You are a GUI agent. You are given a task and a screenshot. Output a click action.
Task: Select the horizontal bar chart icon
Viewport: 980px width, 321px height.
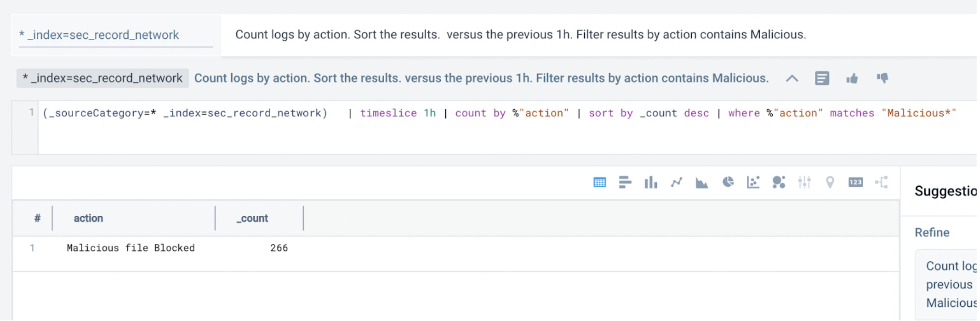pos(625,182)
